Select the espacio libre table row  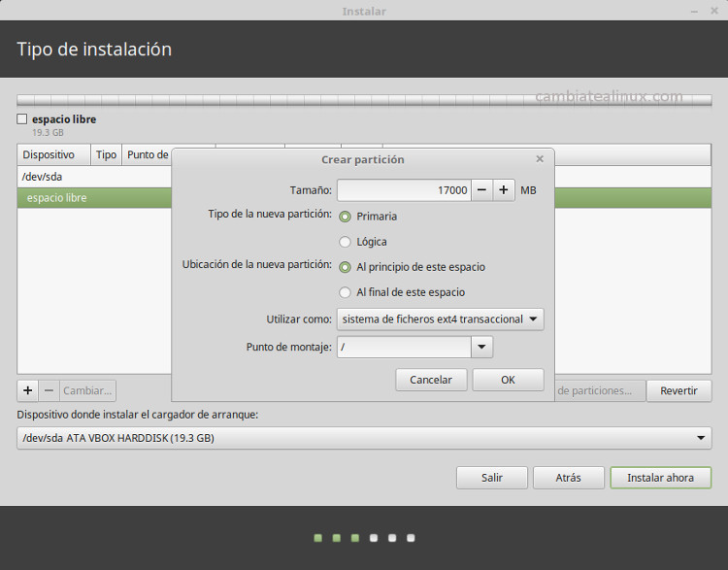pyautogui.click(x=94, y=198)
